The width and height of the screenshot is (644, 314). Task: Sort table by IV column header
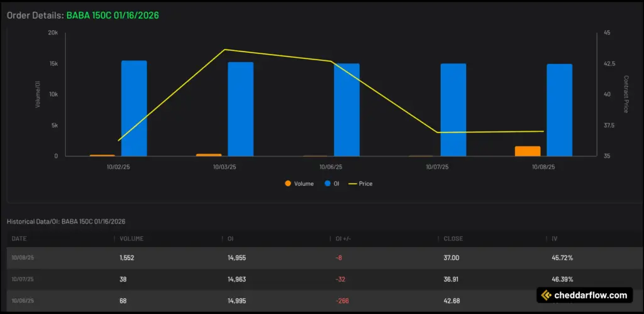pos(555,239)
